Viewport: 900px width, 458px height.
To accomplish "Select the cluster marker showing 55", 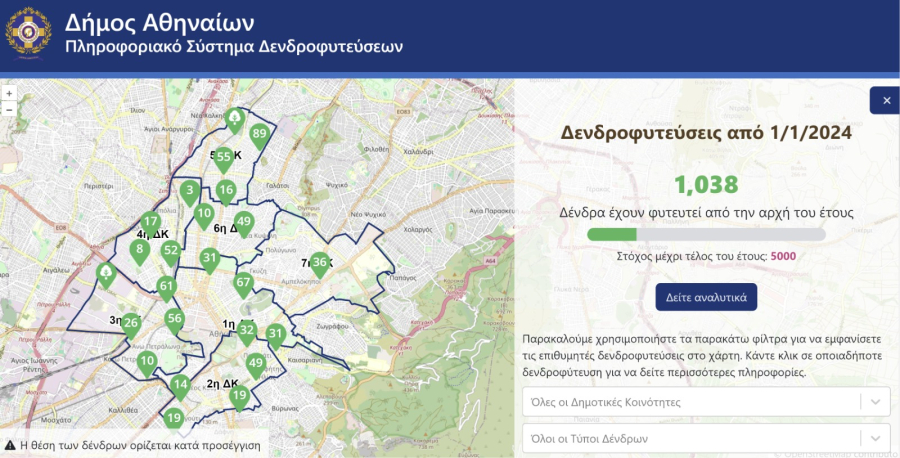I will [224, 157].
